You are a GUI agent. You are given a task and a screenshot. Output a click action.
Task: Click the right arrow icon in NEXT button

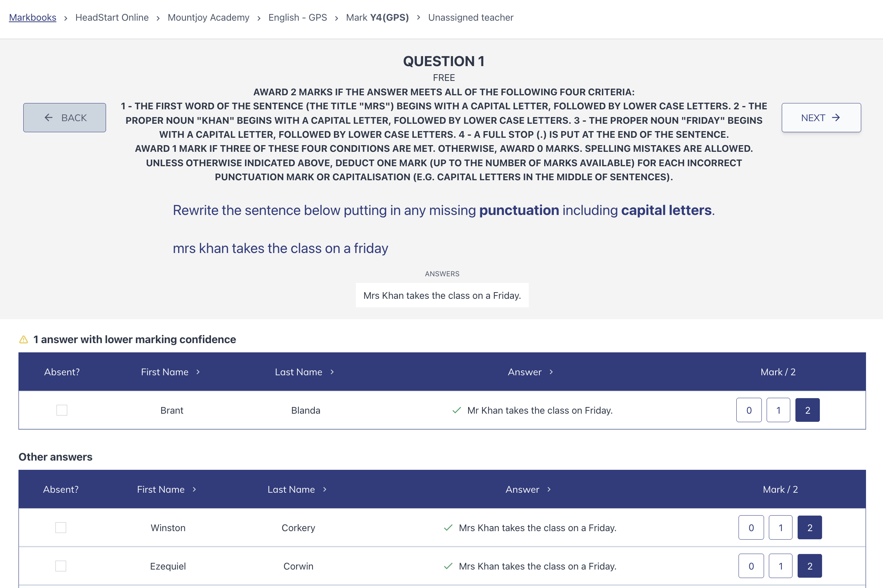click(836, 118)
